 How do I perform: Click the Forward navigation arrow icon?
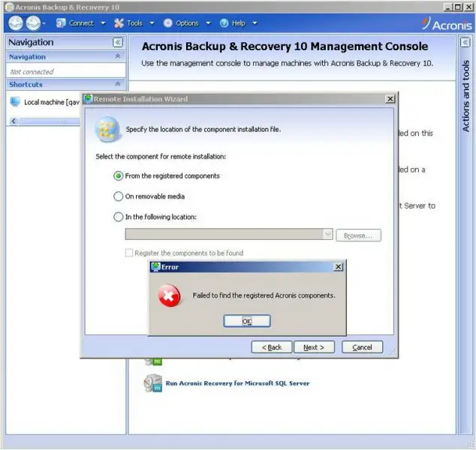click(33, 23)
